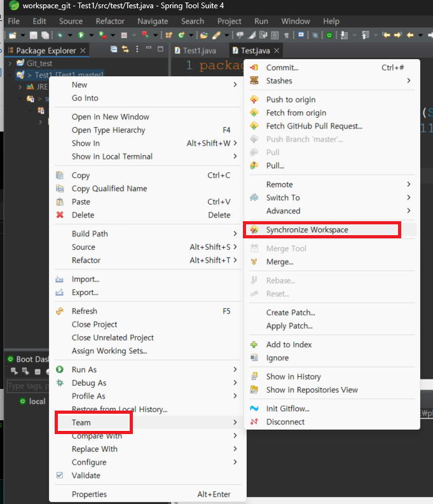Open the Team submenu entry
Viewport: 433px width, 504px height.
[148, 423]
